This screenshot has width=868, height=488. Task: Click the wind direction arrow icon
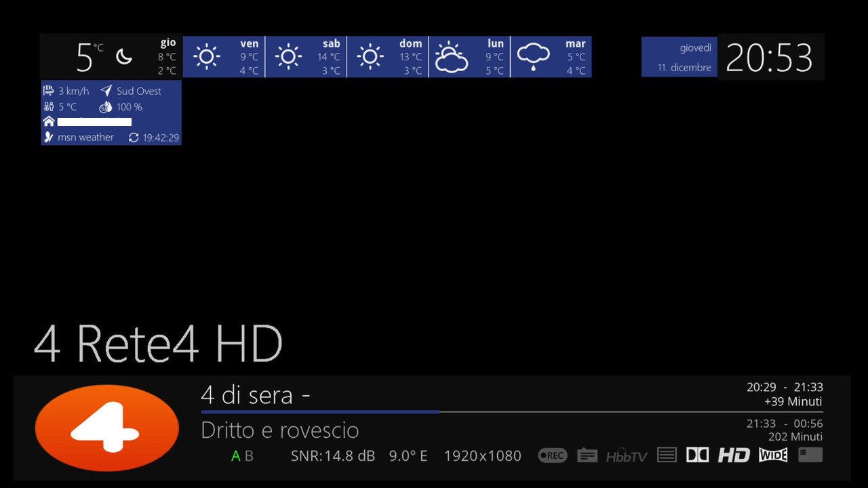[106, 91]
